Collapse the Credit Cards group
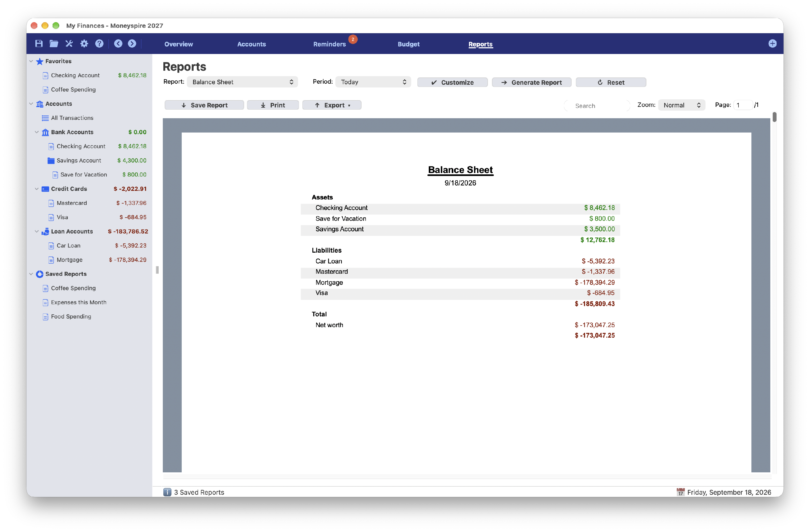The height and width of the screenshot is (532, 810). point(37,189)
